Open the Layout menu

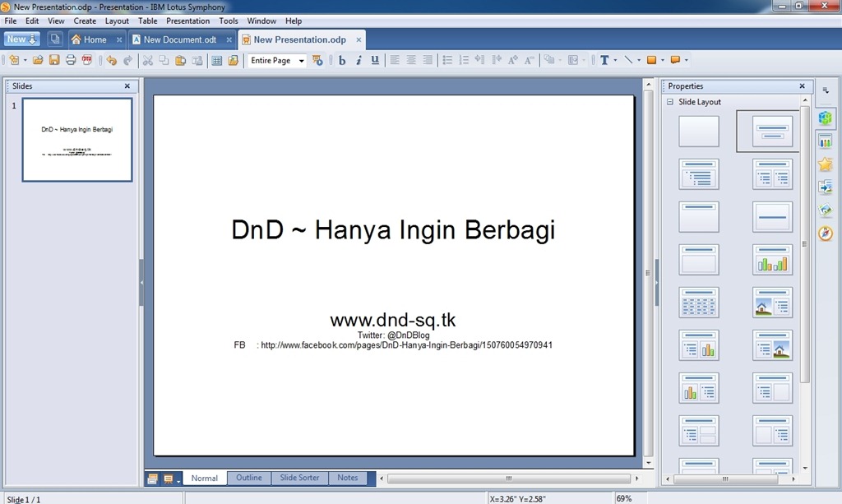[117, 21]
